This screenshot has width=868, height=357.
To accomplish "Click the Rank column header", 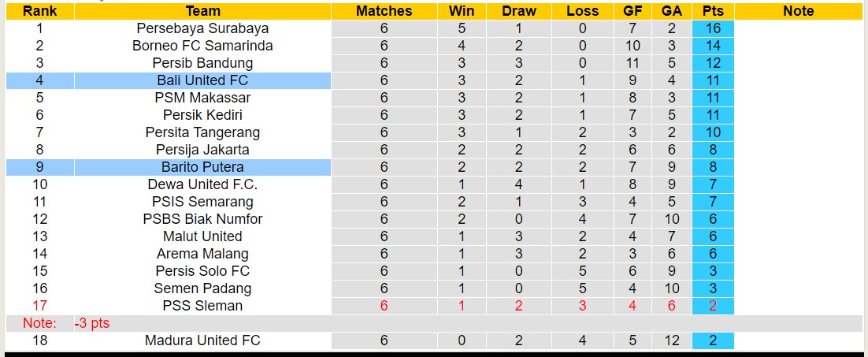I will (x=38, y=11).
